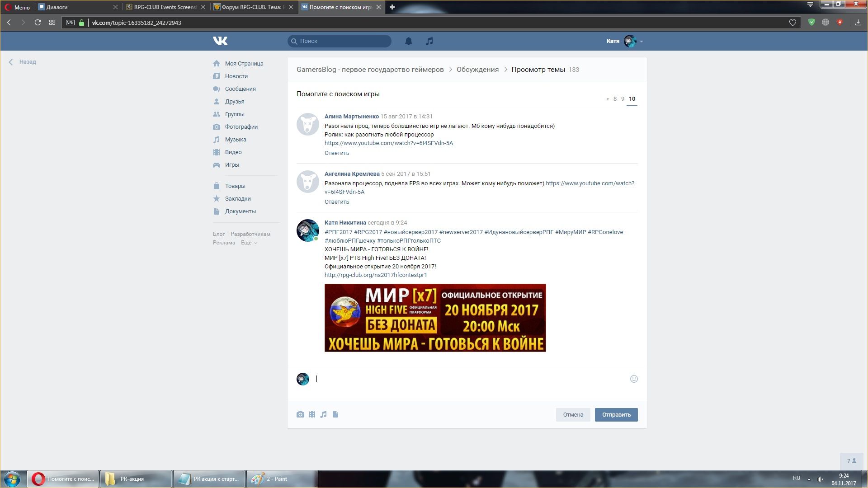Screen dimensions: 868x488
Task: Open the Opera Меню button
Action: point(18,7)
